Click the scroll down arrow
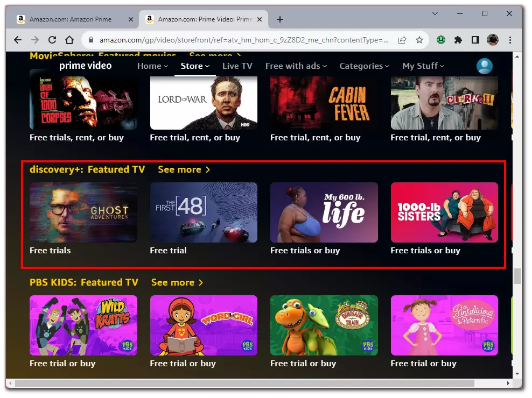Screen dimensions: 532x398 point(517,374)
